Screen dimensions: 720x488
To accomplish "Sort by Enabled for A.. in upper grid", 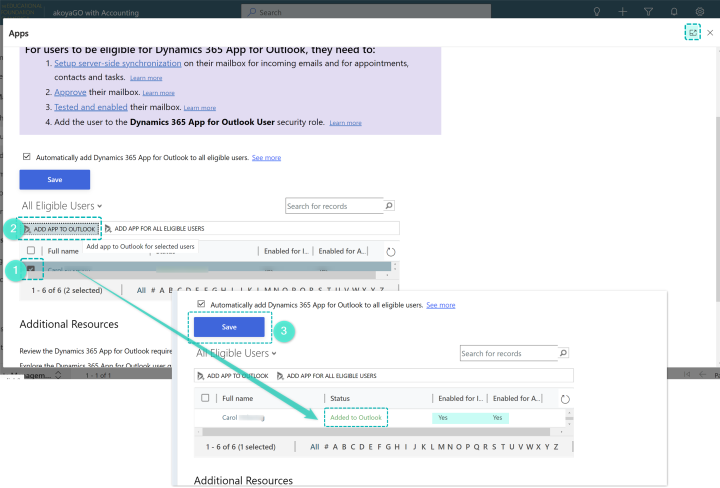I will [342, 251].
